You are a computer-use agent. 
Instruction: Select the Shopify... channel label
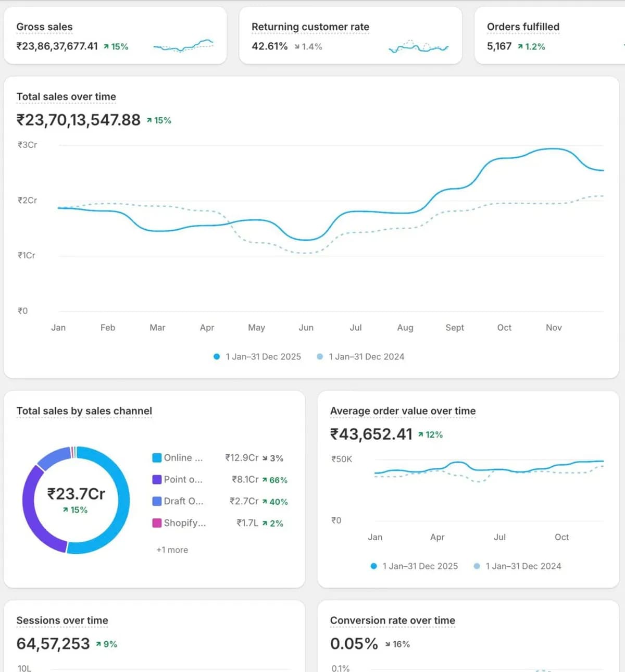[185, 522]
